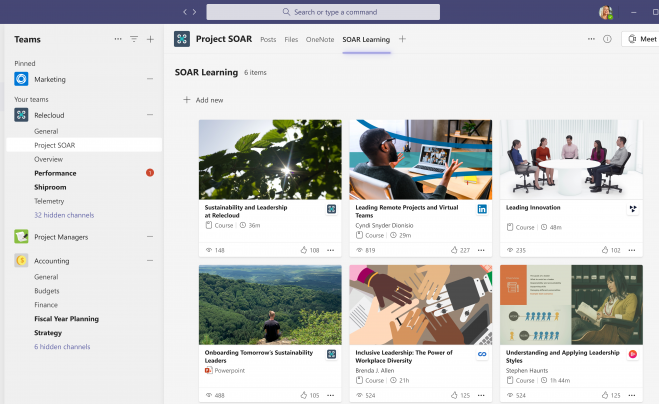This screenshot has height=404, width=659.
Task: Open the Performance channel
Action: tap(55, 173)
